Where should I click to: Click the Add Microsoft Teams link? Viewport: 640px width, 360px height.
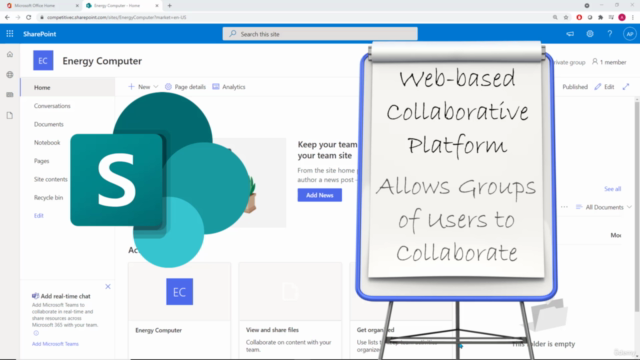coord(55,344)
